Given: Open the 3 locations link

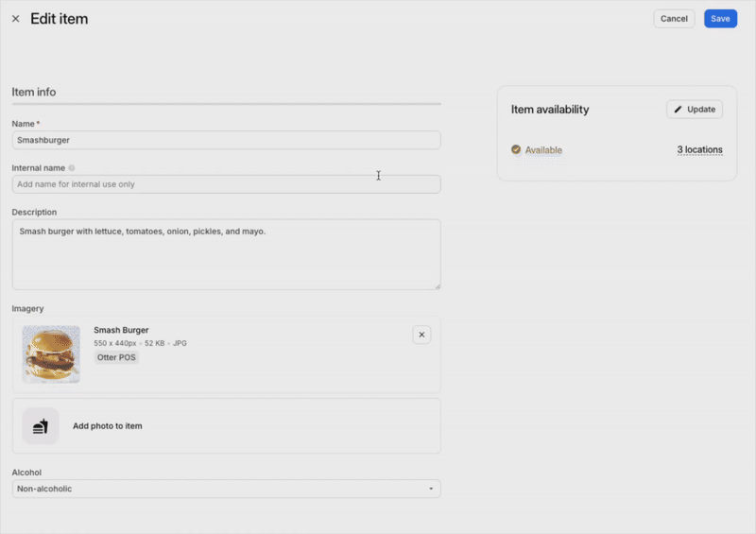Looking at the screenshot, I should tap(699, 150).
